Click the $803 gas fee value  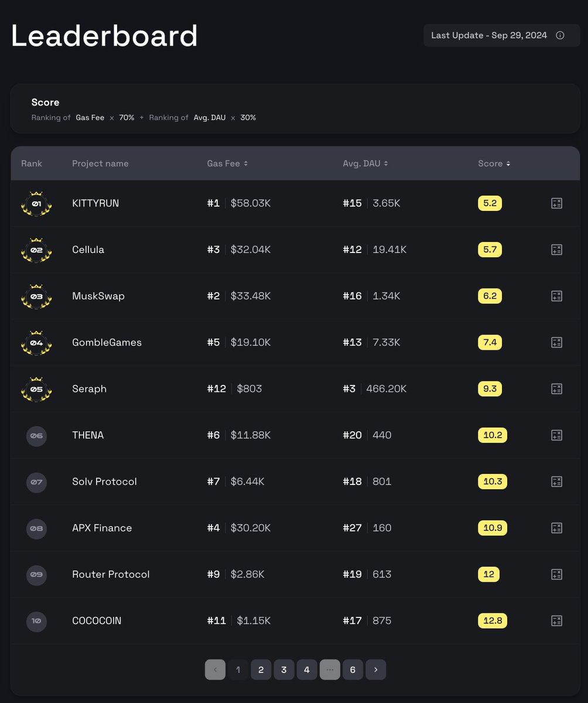click(x=249, y=389)
